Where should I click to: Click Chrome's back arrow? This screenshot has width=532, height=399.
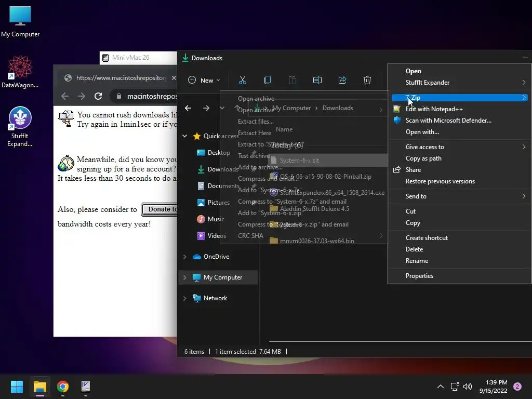click(65, 96)
